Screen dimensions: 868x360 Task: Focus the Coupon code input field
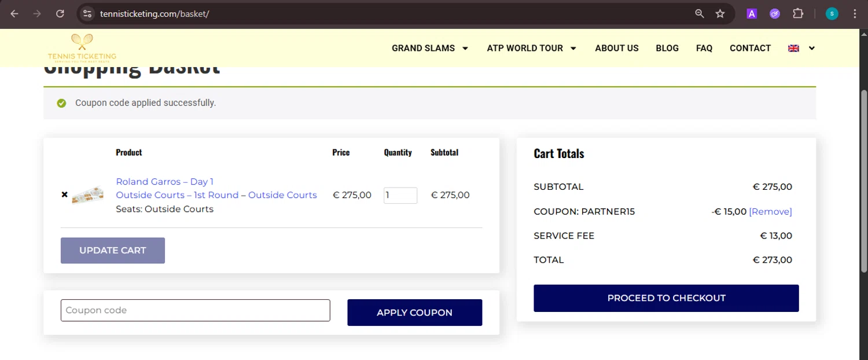pyautogui.click(x=196, y=310)
